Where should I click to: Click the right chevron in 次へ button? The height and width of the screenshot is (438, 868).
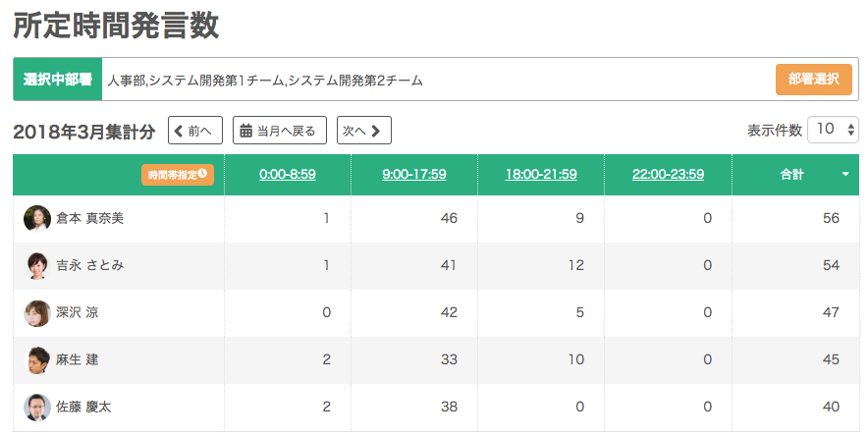click(375, 131)
